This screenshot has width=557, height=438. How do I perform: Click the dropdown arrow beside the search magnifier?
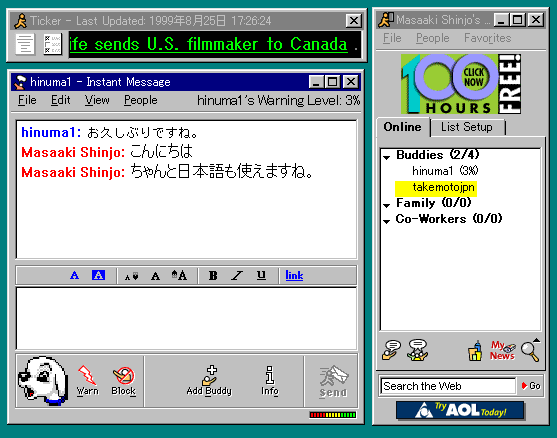(537, 340)
